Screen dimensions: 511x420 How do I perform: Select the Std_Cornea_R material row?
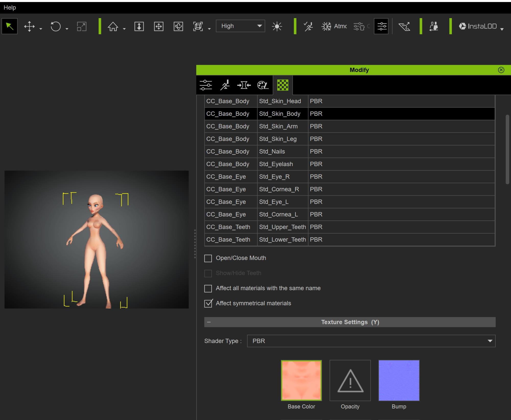[x=350, y=189]
